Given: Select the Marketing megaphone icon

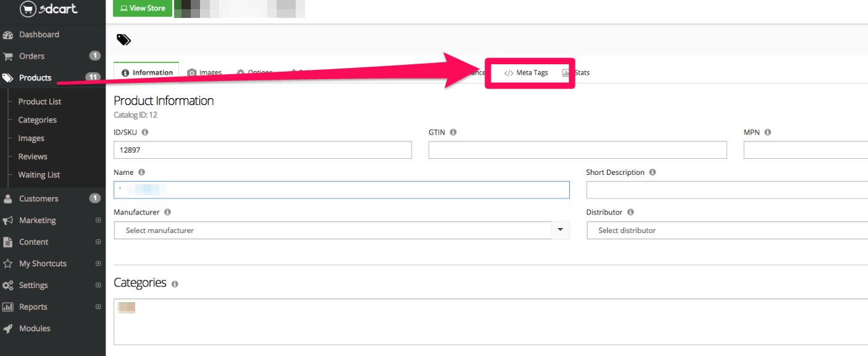Looking at the screenshot, I should [x=7, y=220].
